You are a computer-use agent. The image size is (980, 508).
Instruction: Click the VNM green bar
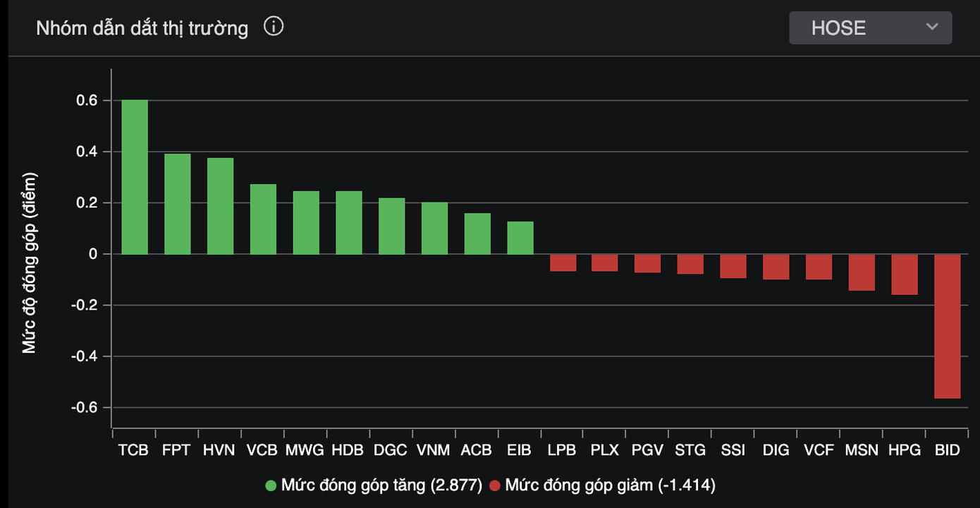[x=435, y=228]
